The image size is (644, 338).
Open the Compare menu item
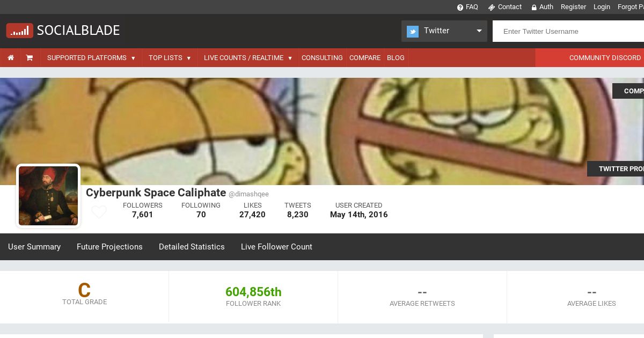(365, 57)
